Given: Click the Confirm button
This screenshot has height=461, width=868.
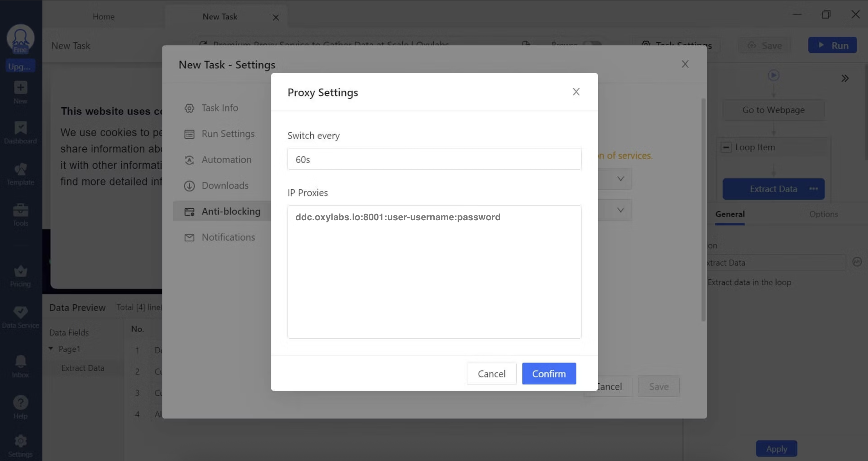Looking at the screenshot, I should coord(549,373).
